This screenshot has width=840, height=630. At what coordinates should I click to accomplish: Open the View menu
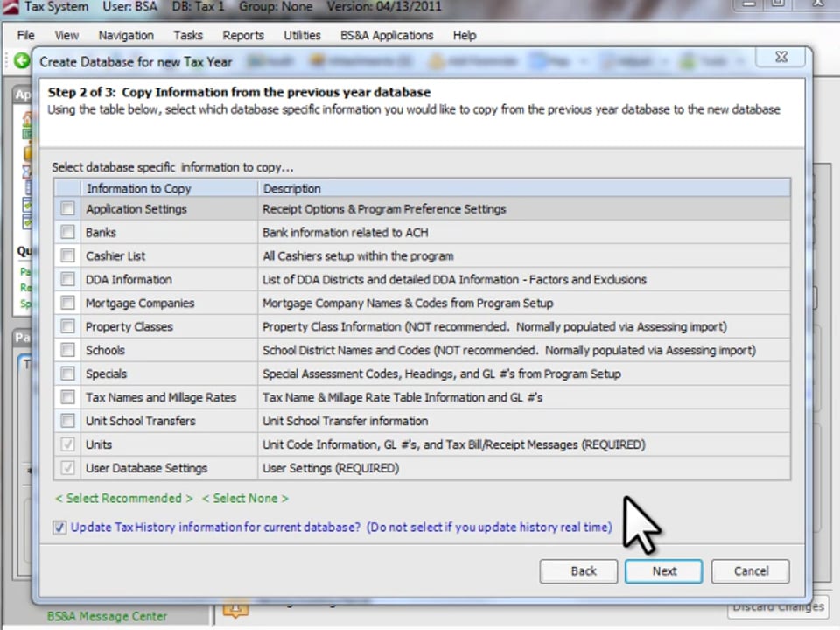pos(66,35)
